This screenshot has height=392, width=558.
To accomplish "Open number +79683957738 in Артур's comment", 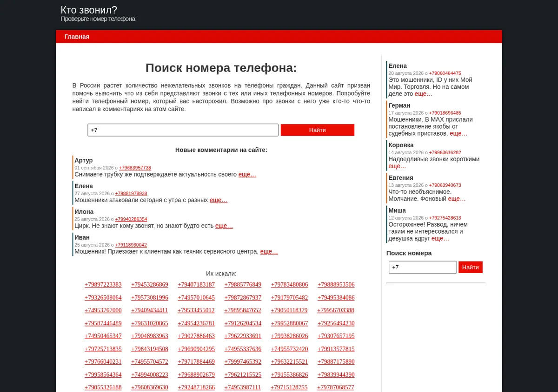I will coord(135,168).
